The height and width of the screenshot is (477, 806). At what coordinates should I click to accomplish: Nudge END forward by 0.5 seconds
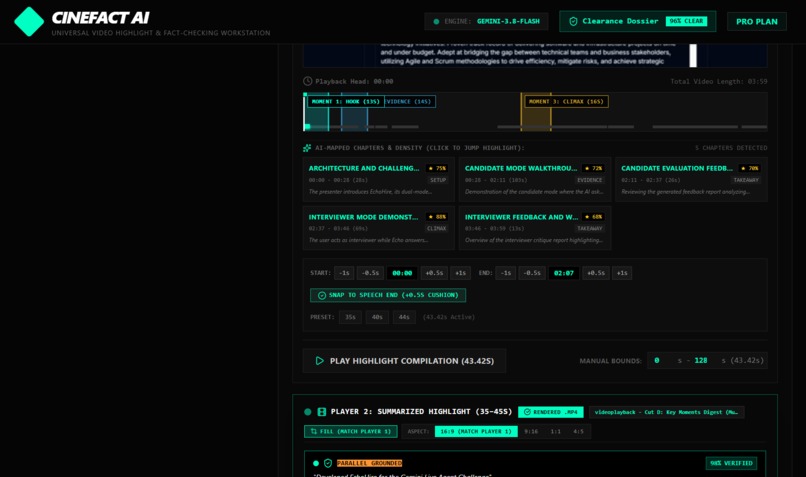pyautogui.click(x=596, y=273)
